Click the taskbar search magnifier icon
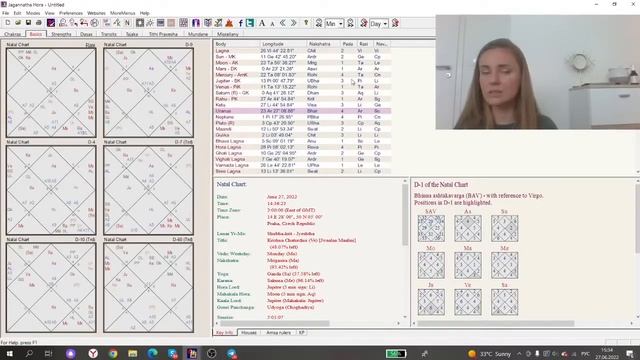 (x=29, y=353)
